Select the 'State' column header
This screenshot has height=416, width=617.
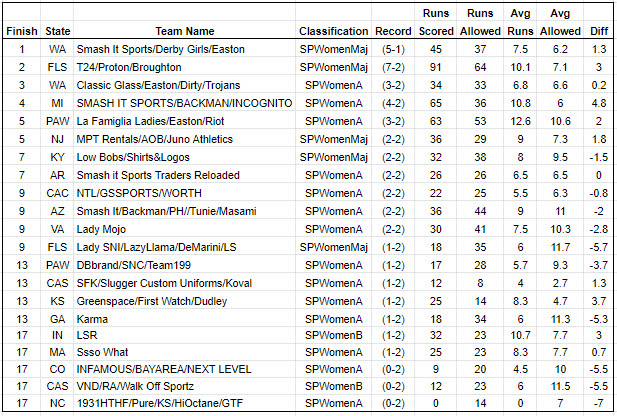pos(57,31)
